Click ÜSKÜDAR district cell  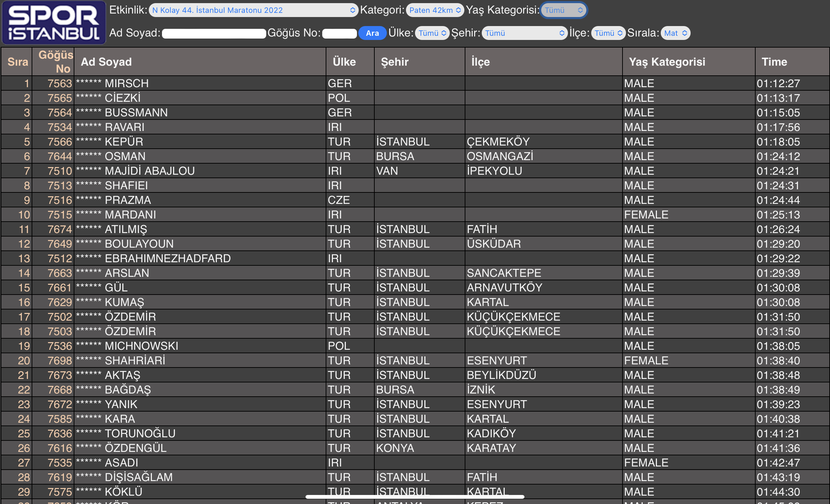click(544, 244)
